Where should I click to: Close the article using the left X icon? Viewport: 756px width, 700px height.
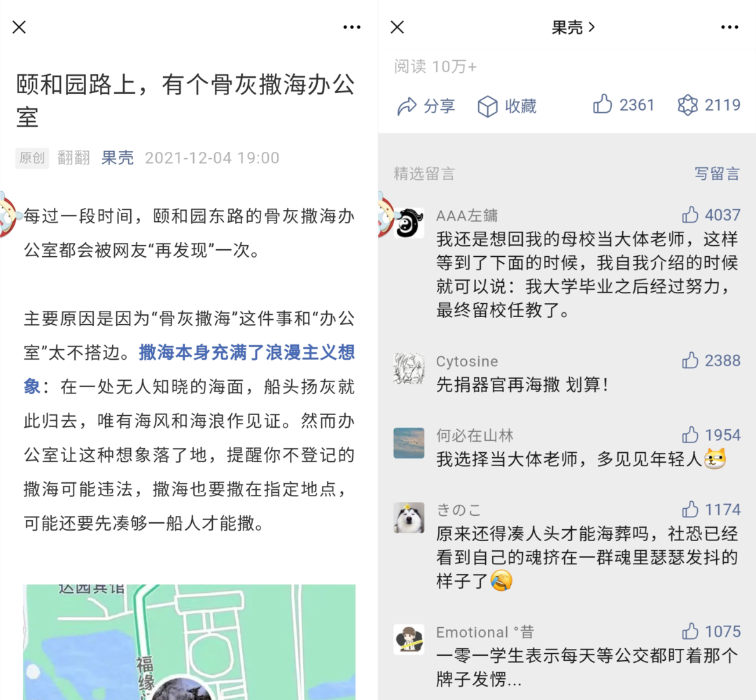[x=20, y=27]
